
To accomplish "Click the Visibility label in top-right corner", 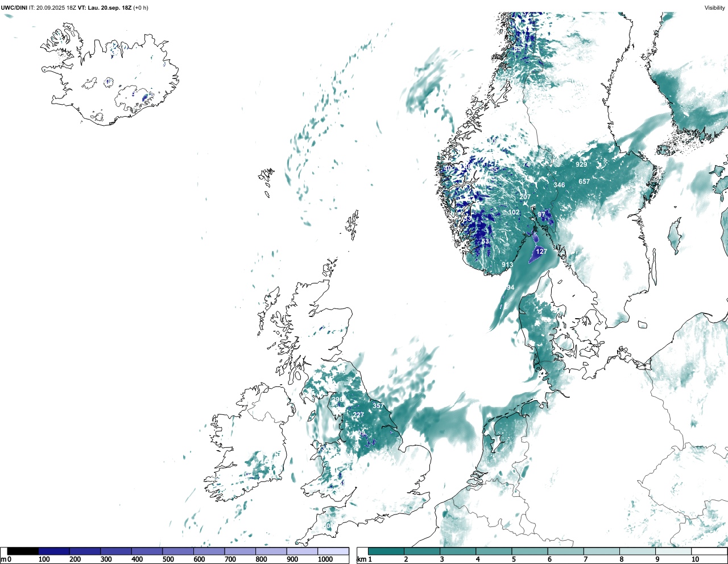I will (715, 8).
